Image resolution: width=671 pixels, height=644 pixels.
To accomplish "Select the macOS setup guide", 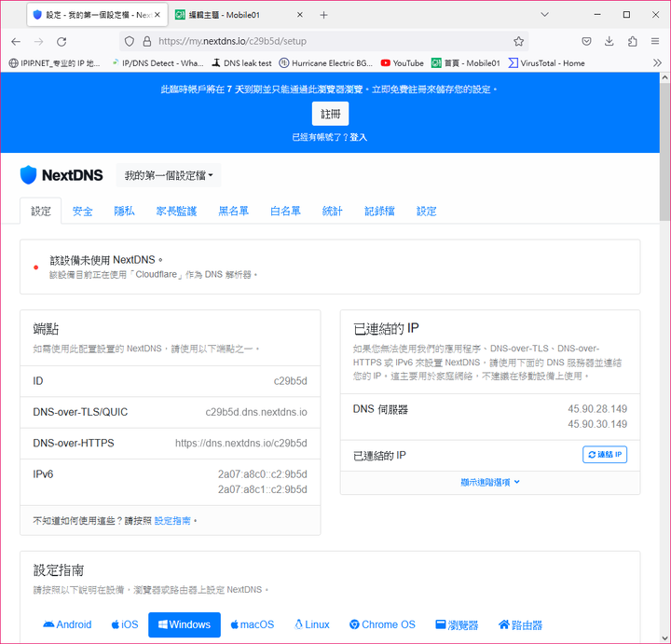I will [252, 624].
